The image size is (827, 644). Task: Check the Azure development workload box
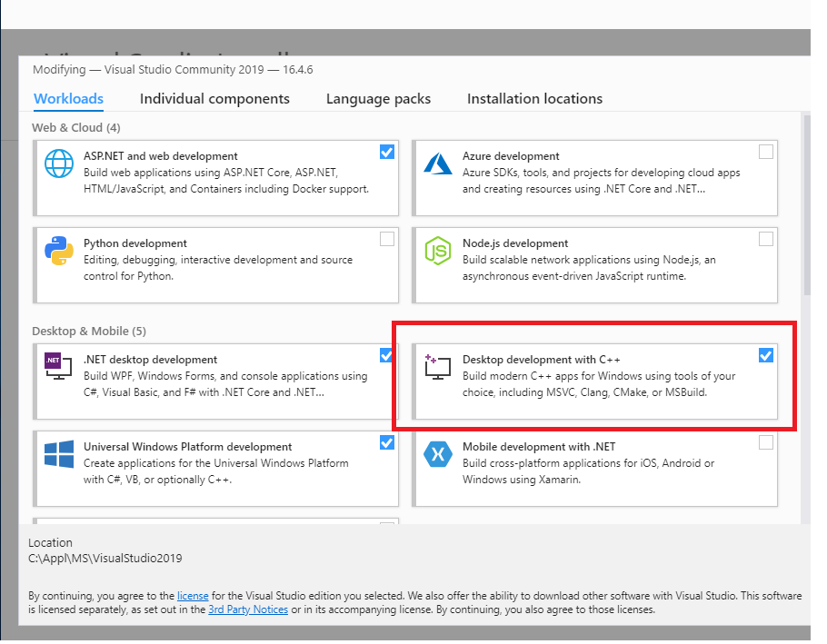766,153
